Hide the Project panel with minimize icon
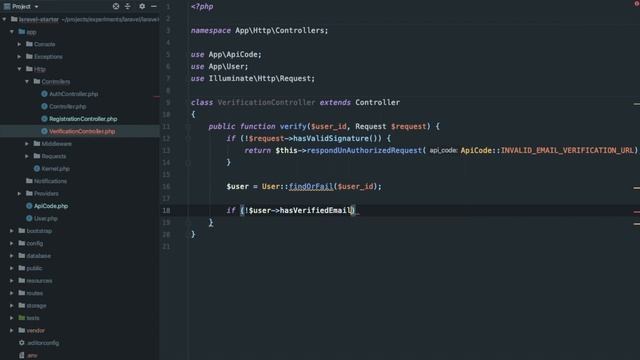640x360 pixels. coord(153,7)
